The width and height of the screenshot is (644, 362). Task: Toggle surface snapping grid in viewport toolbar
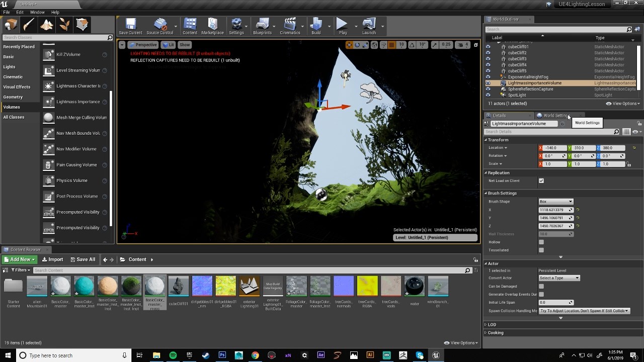(x=382, y=45)
